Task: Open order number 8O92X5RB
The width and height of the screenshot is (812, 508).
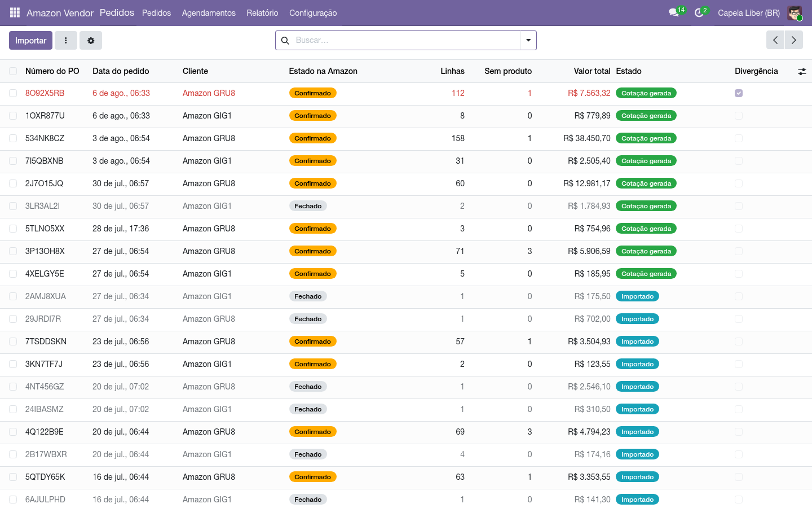Action: pos(45,93)
